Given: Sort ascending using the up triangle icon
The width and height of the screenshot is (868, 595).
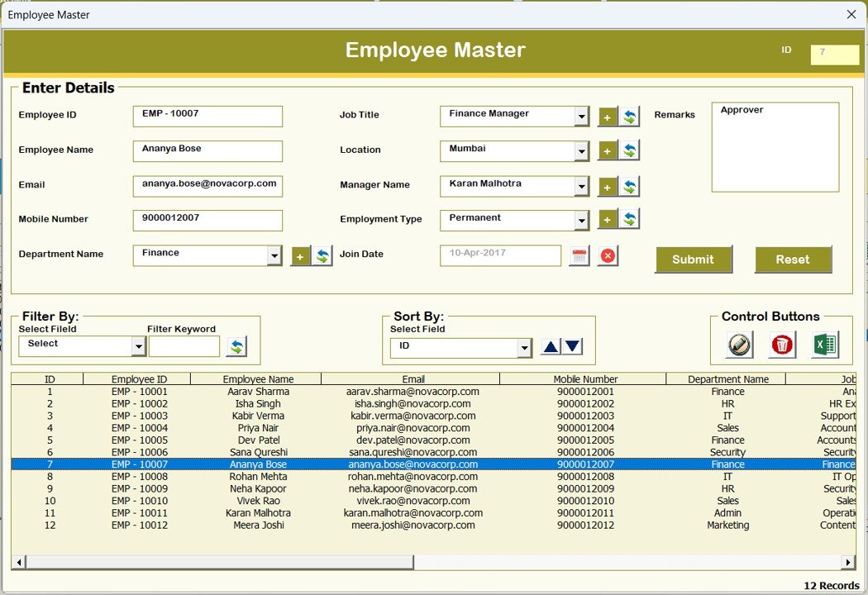Looking at the screenshot, I should (x=548, y=346).
